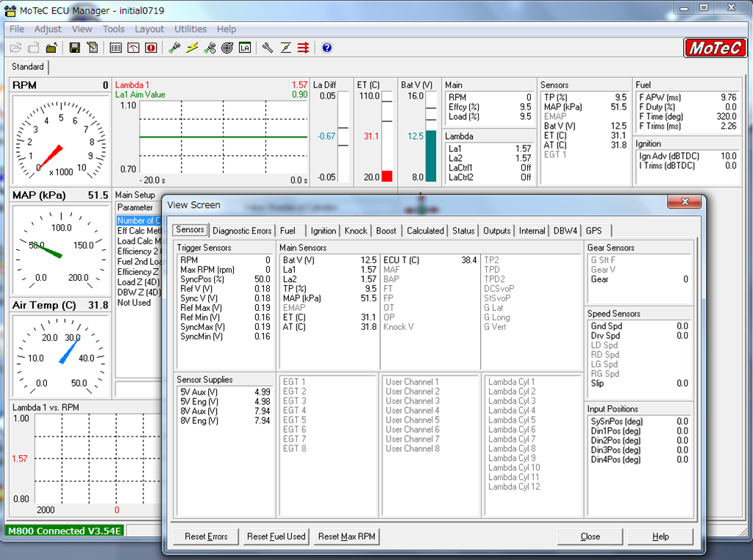Click the red arrows toolbar icon
Image resolution: width=753 pixels, height=560 pixels.
[303, 48]
